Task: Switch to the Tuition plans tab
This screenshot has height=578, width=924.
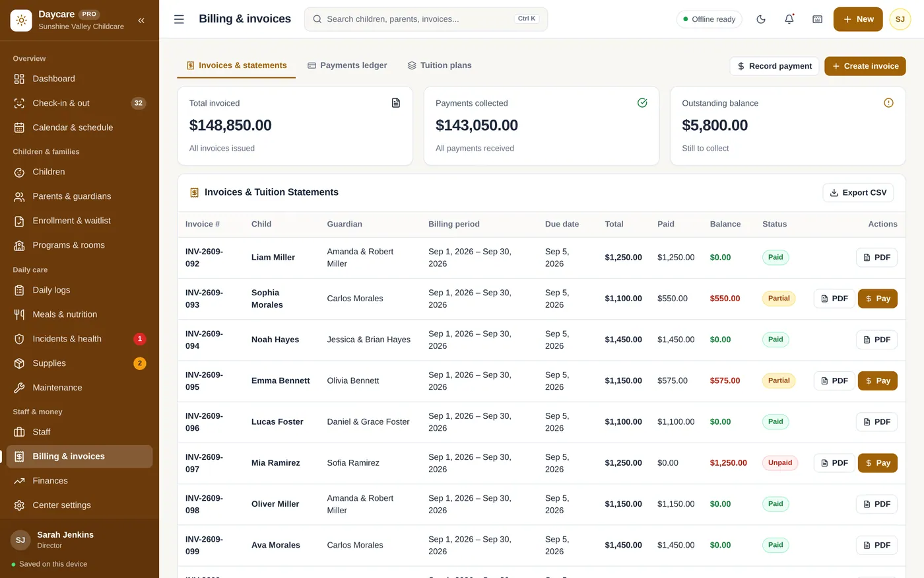Action: [440, 65]
